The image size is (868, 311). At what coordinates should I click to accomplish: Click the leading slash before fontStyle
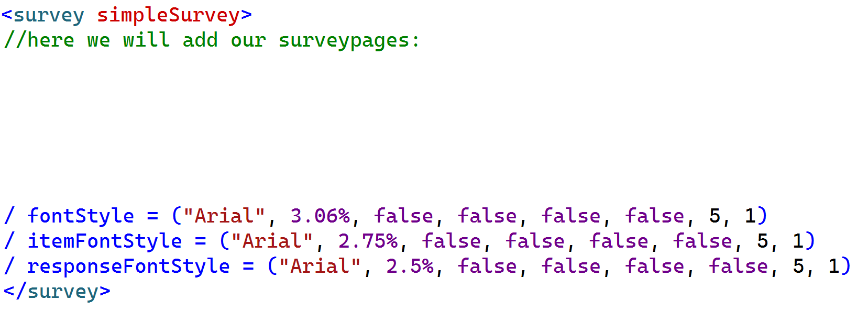click(x=9, y=216)
